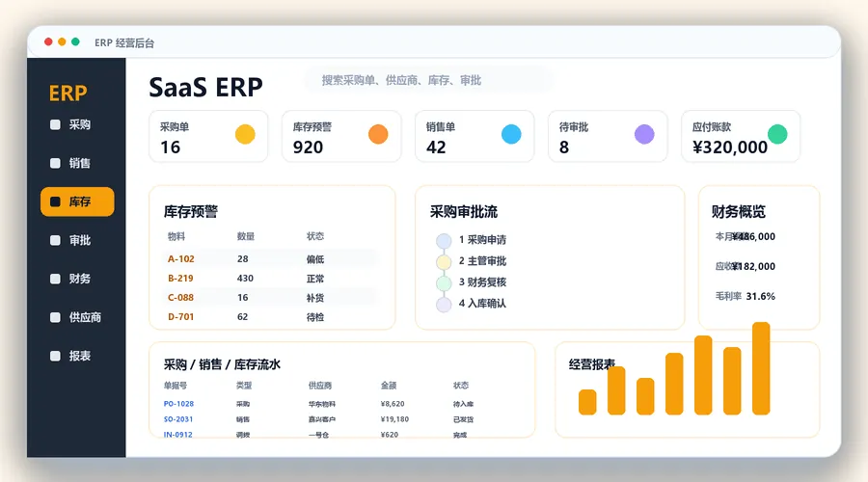868x482 pixels.
Task: Click the search field for 采购单、供应商
Action: point(428,80)
